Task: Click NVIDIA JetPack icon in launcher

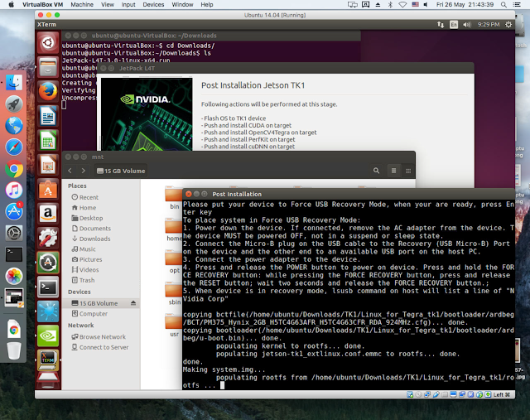Action: 48,336
